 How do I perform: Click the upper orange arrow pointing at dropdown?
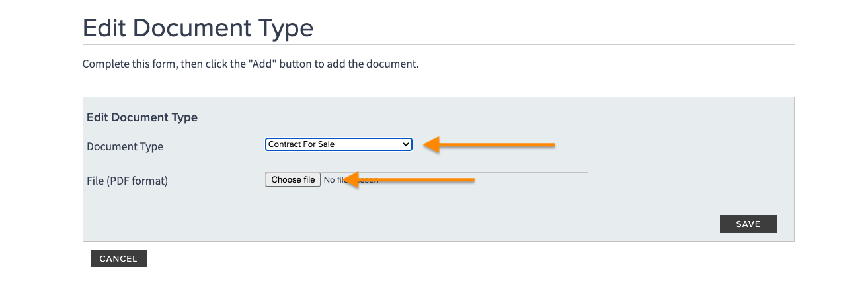pos(489,144)
